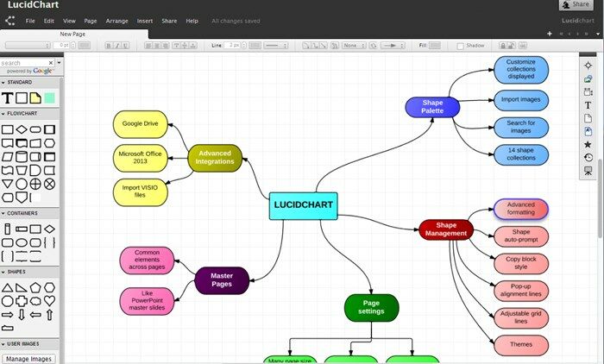Open the View menu
This screenshot has width=604, height=364.
[x=69, y=22]
